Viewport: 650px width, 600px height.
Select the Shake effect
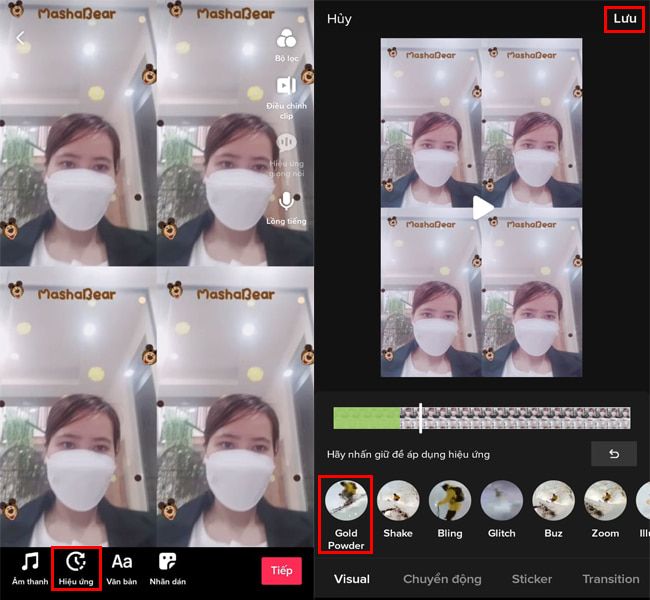click(x=398, y=501)
